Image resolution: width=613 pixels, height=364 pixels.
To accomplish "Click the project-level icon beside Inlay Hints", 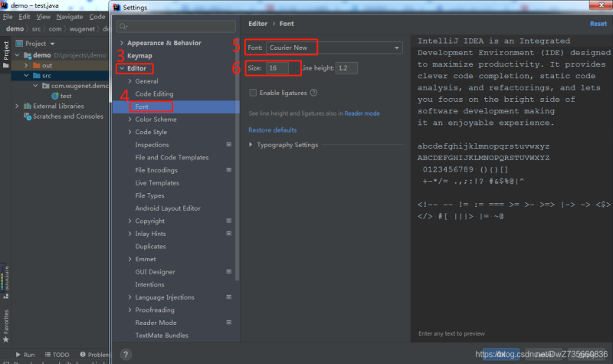I will point(228,234).
